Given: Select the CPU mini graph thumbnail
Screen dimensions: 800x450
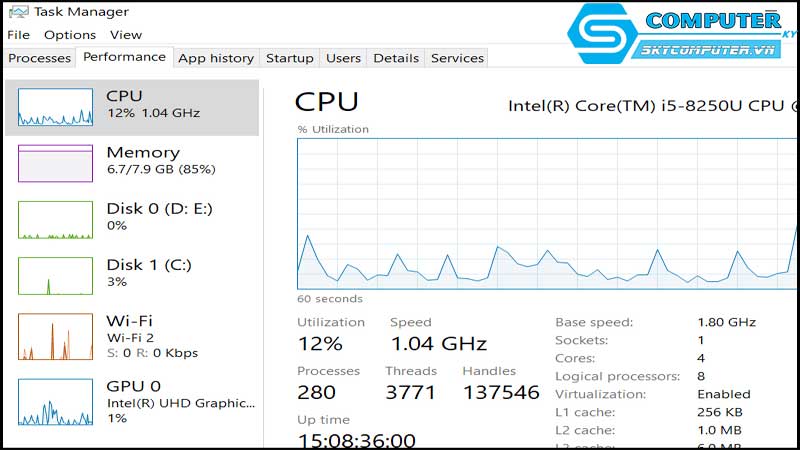Looking at the screenshot, I should [56, 107].
